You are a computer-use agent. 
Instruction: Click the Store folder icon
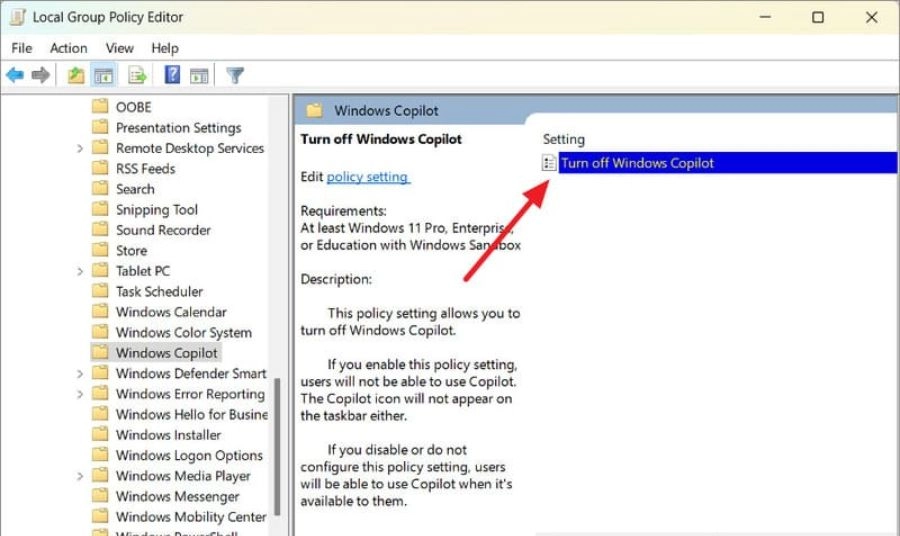[100, 250]
